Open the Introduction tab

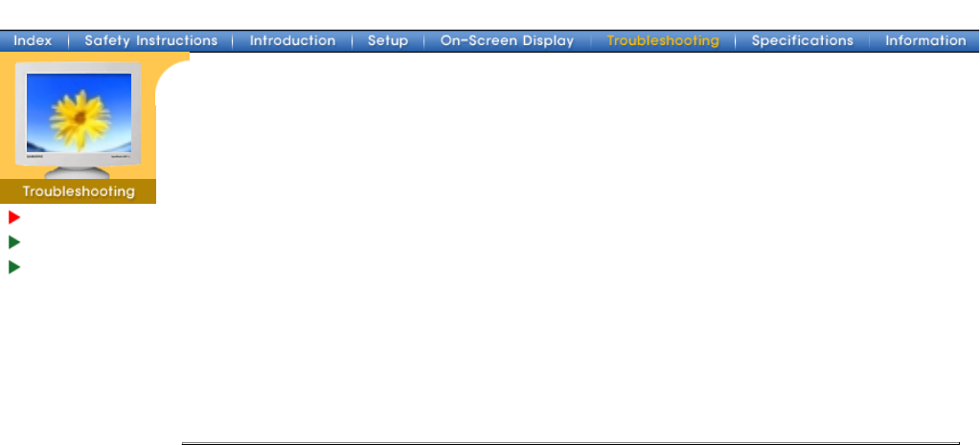coord(292,41)
